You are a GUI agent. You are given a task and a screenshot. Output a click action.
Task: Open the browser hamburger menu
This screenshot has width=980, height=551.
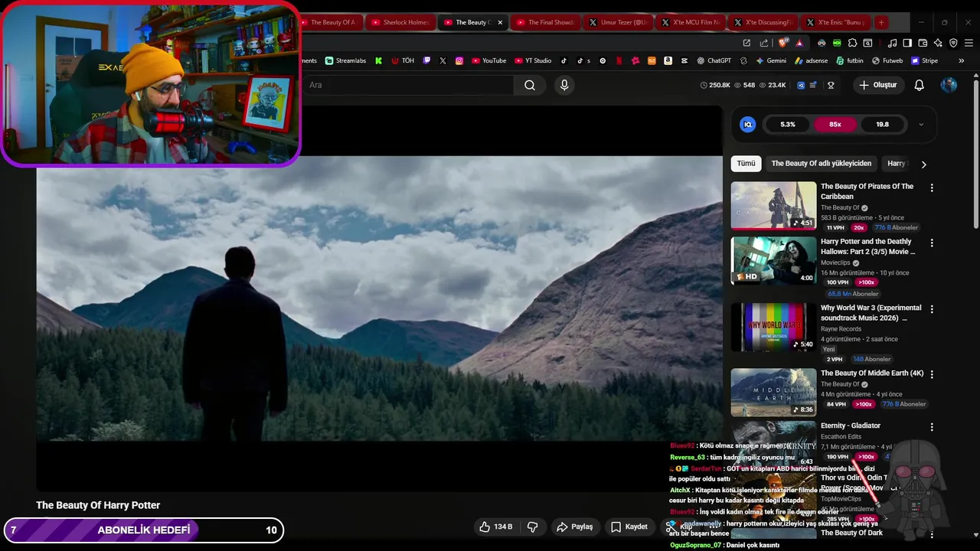tap(969, 43)
